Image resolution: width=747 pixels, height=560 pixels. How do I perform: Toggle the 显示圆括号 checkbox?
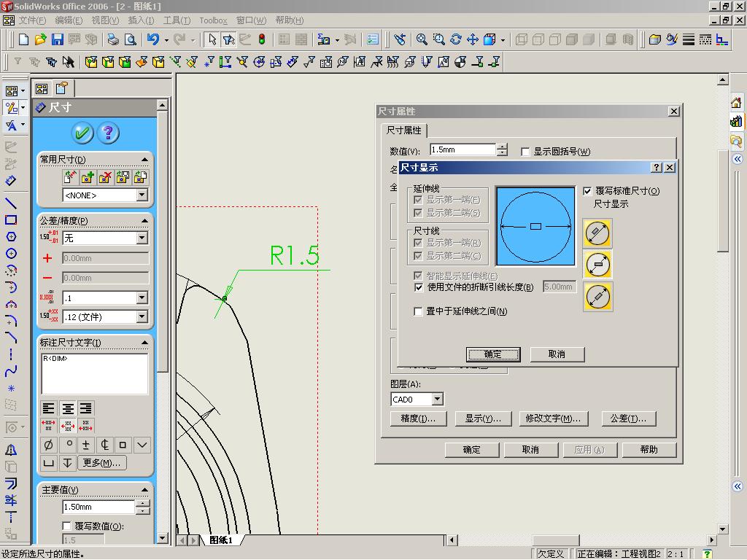525,152
